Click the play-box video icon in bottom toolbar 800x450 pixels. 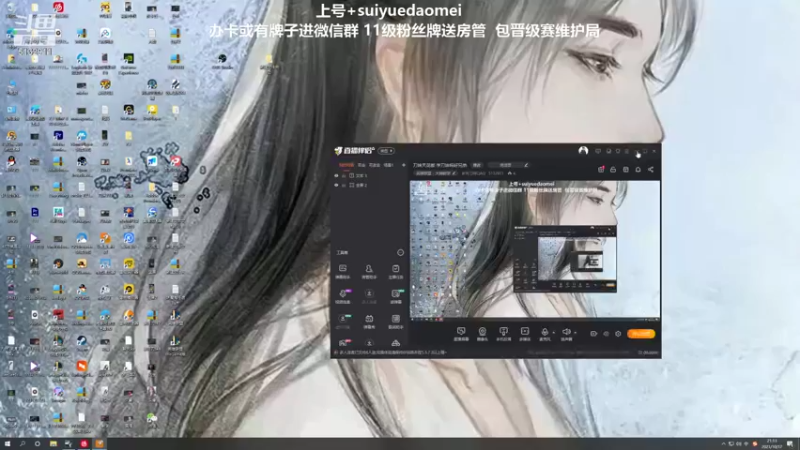[524, 333]
